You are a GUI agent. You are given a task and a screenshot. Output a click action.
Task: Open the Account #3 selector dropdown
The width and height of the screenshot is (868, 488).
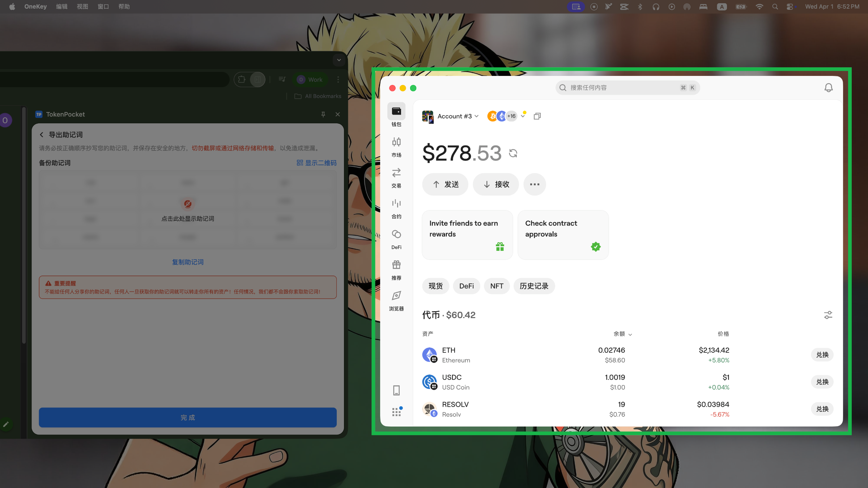coord(458,116)
